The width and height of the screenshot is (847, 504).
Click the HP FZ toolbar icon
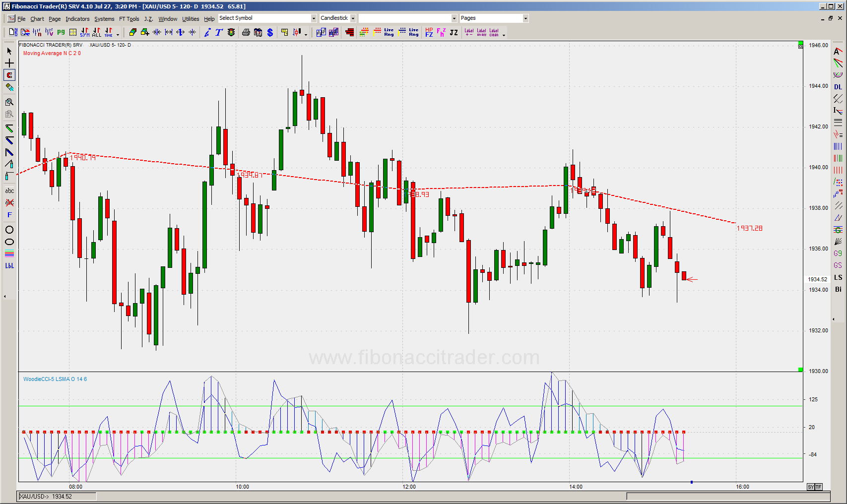click(429, 32)
